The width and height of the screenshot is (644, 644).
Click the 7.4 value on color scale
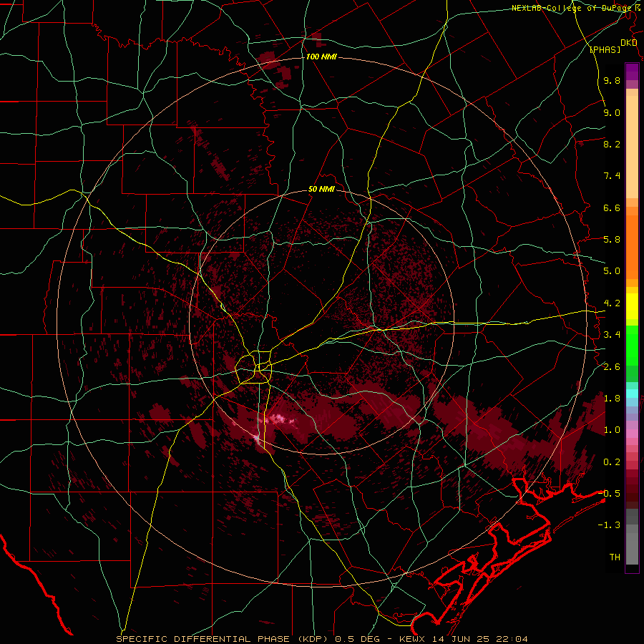(x=612, y=176)
